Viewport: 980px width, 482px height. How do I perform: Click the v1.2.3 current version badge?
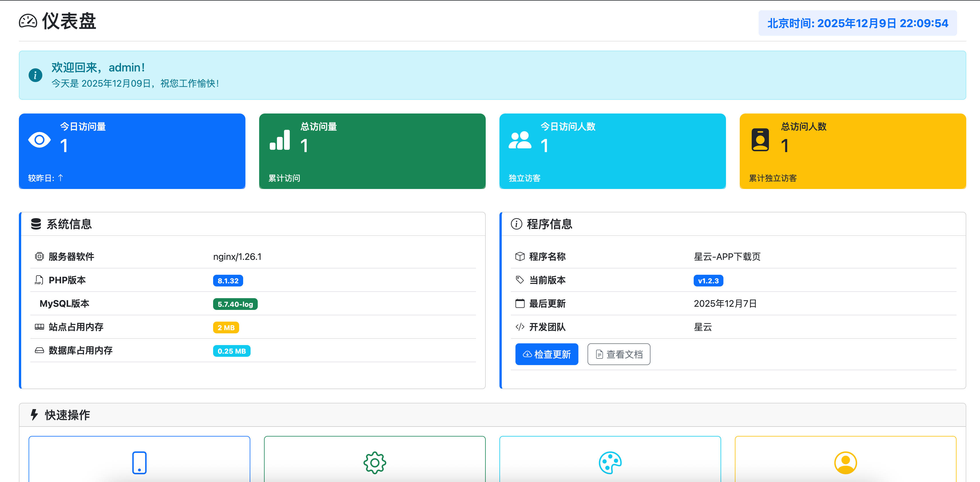[x=708, y=280]
